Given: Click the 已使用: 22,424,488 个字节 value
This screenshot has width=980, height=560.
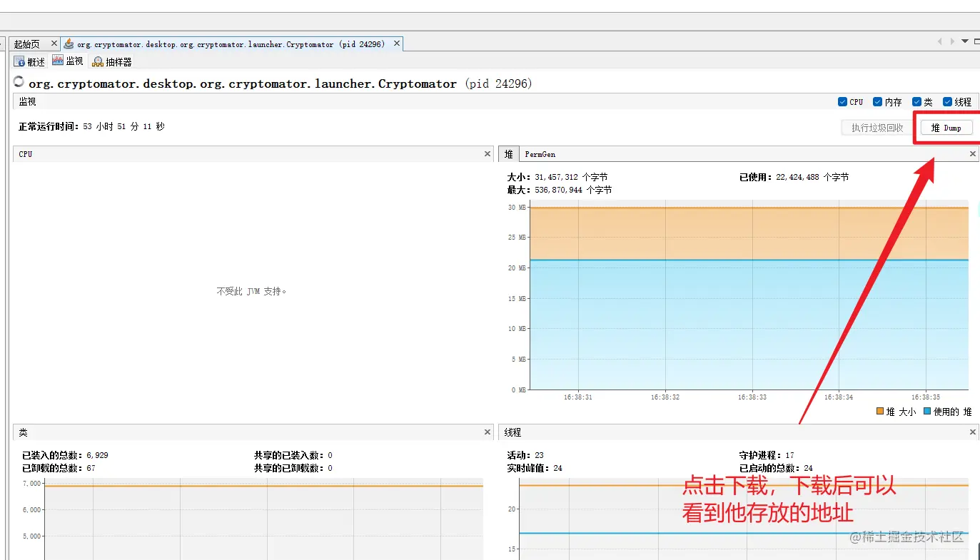Looking at the screenshot, I should [794, 177].
